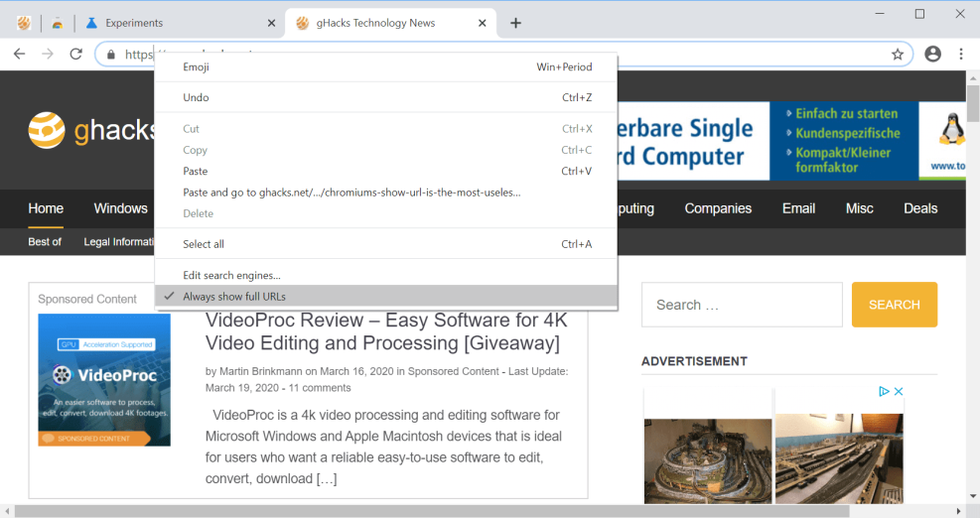The width and height of the screenshot is (980, 518).
Task: Open the 11 comments link
Action: 320,388
